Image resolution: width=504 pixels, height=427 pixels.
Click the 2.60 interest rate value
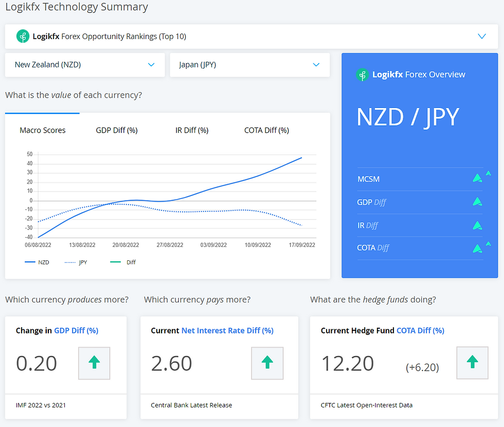pos(171,364)
